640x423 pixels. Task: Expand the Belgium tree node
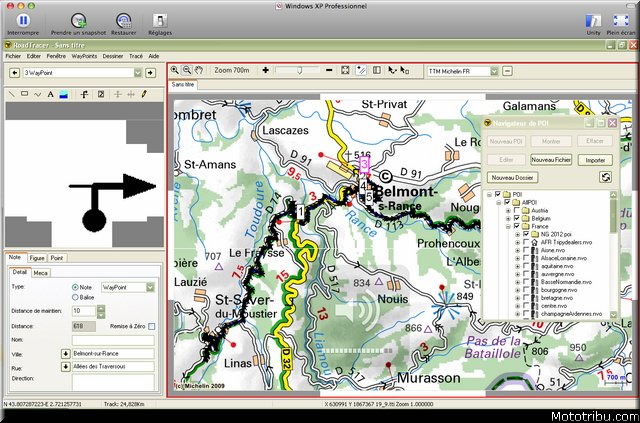coord(508,218)
